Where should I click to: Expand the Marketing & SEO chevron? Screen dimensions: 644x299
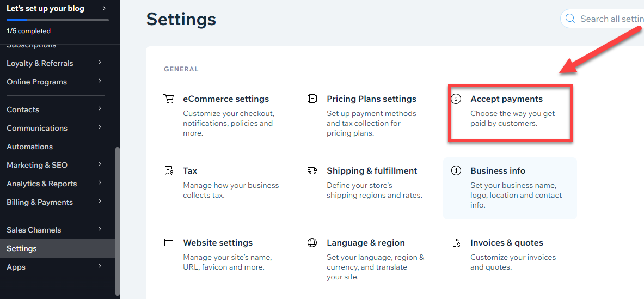coord(100,164)
